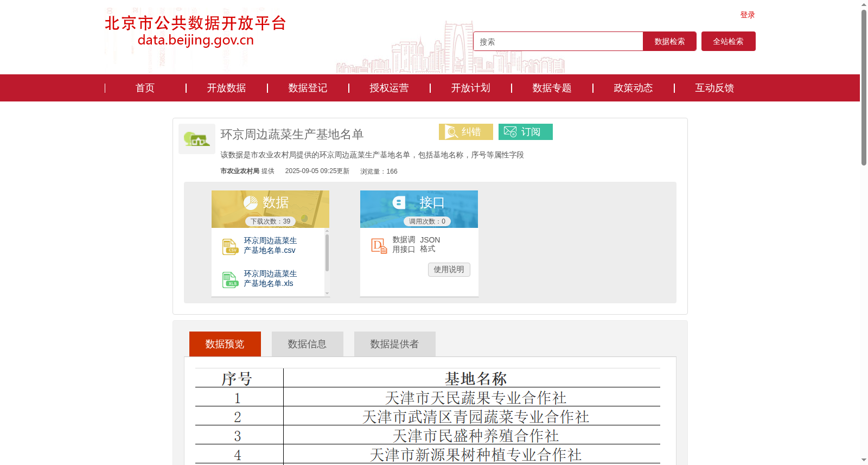Click the 登录 link
This screenshot has width=868, height=465.
click(x=748, y=15)
